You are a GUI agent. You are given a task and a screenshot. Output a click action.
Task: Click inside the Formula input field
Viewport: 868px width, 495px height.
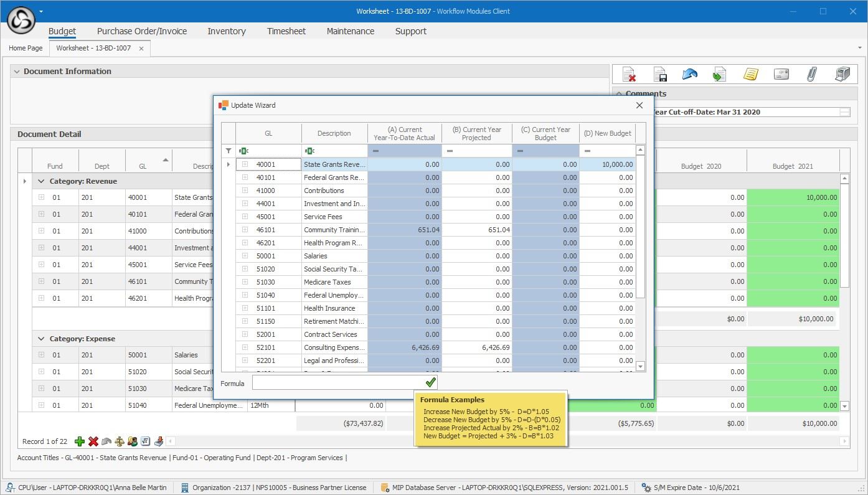336,382
